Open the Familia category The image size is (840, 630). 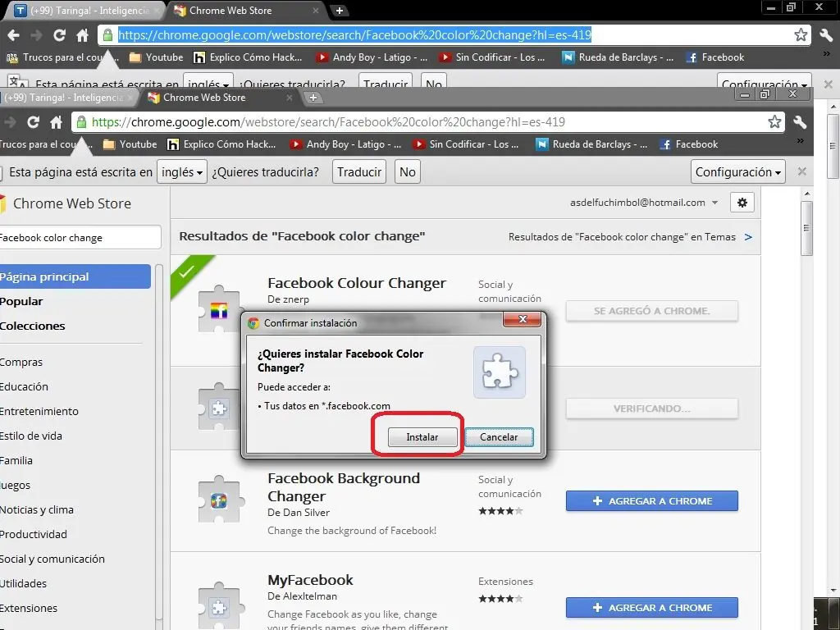16,461
